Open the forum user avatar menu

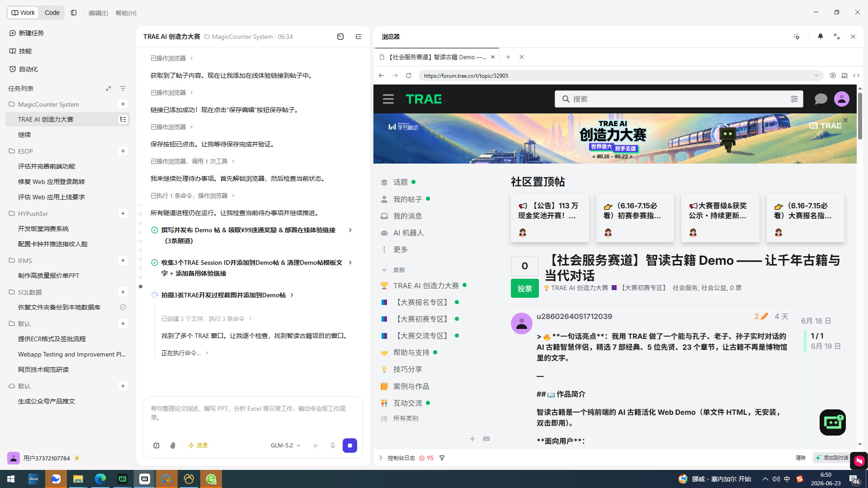pos(842,99)
